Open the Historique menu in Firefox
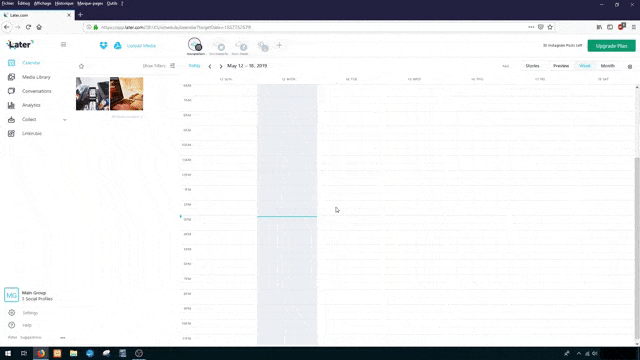This screenshot has height=360, width=640. tap(64, 3)
